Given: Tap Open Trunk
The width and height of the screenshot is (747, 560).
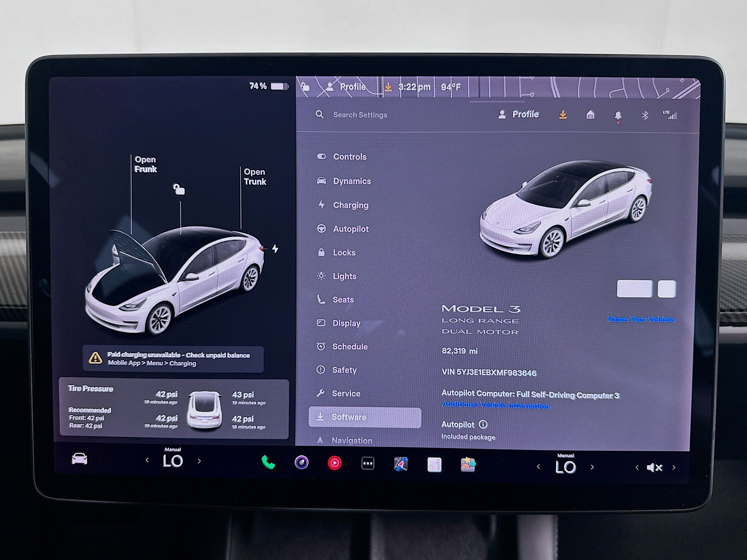Looking at the screenshot, I should 255,177.
